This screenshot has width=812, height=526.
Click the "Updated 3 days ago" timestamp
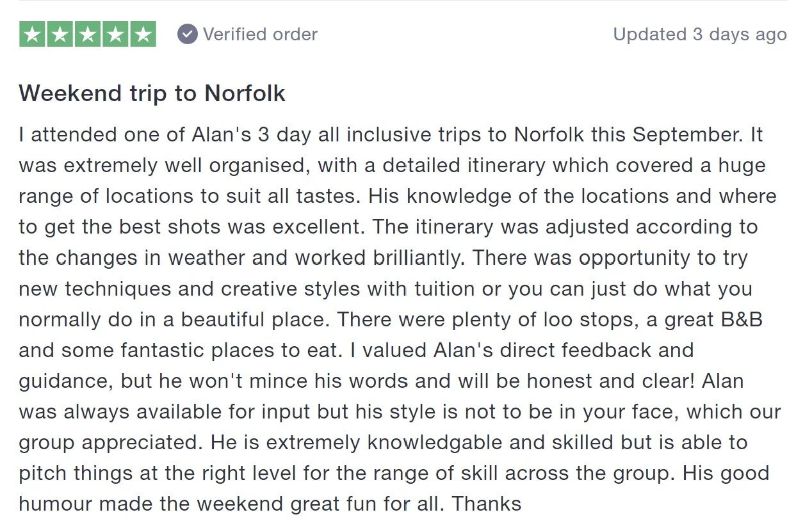[700, 35]
